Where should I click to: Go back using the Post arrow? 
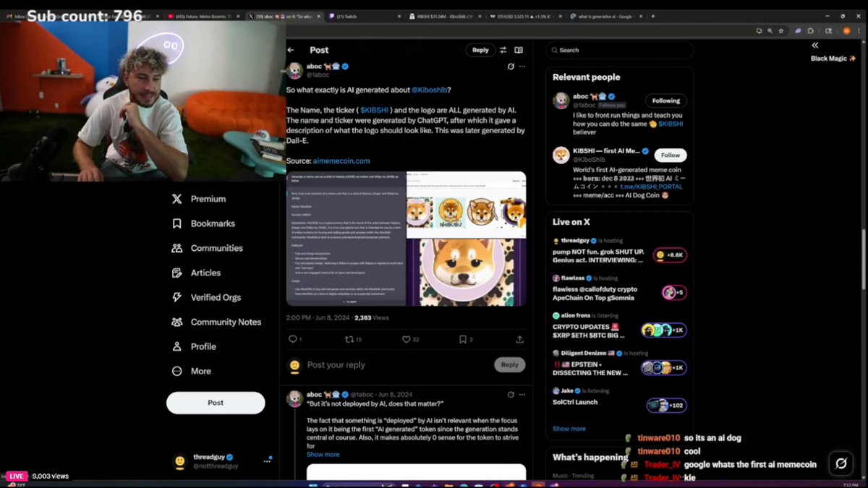tap(291, 50)
